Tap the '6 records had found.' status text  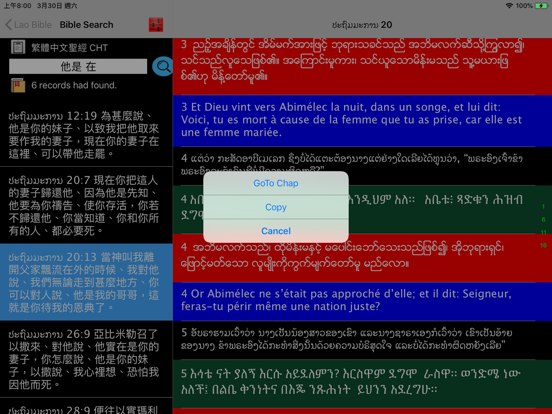74,85
